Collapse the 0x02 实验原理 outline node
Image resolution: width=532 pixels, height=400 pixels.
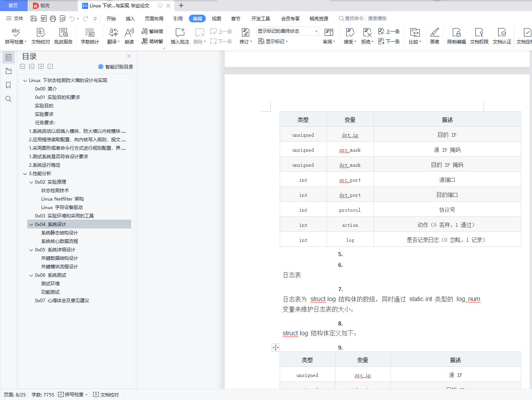coord(31,182)
